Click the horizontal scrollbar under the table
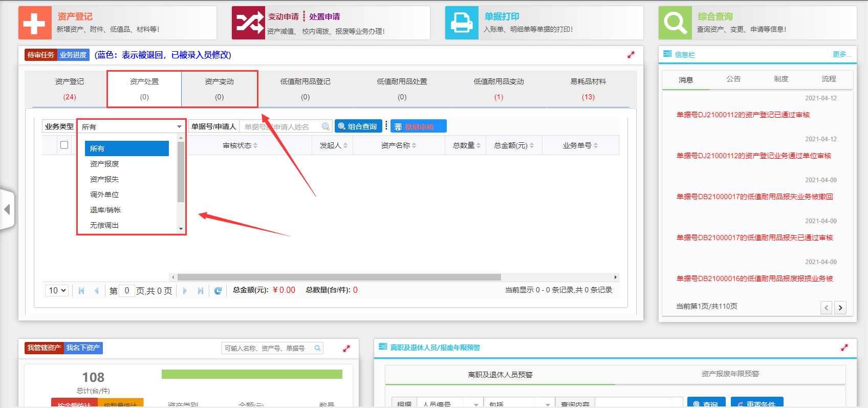 pos(339,277)
